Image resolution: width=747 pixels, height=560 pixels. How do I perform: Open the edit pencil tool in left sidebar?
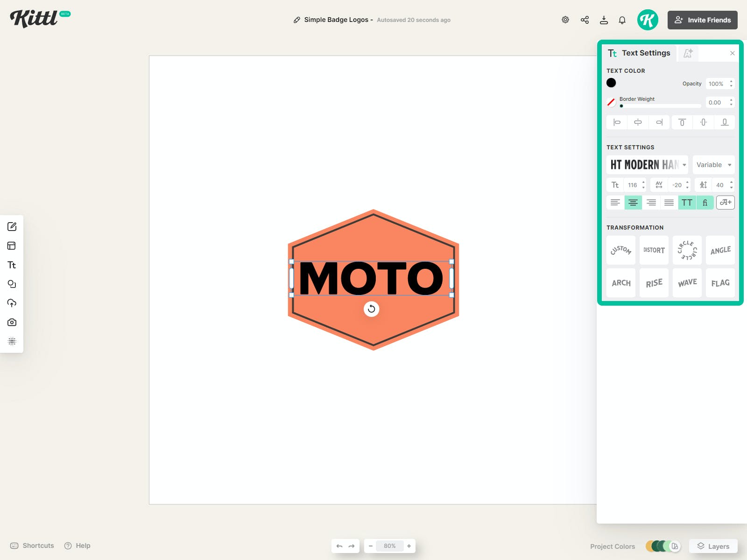click(12, 227)
